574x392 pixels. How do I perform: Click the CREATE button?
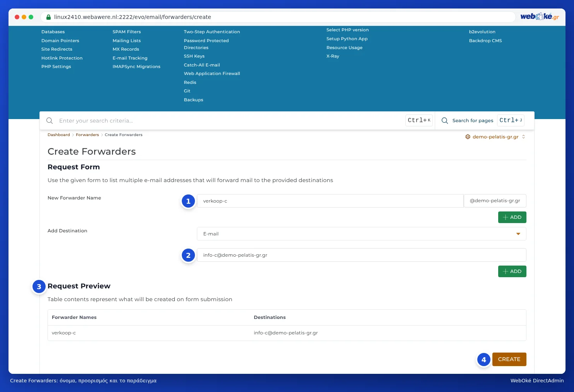[x=509, y=359]
